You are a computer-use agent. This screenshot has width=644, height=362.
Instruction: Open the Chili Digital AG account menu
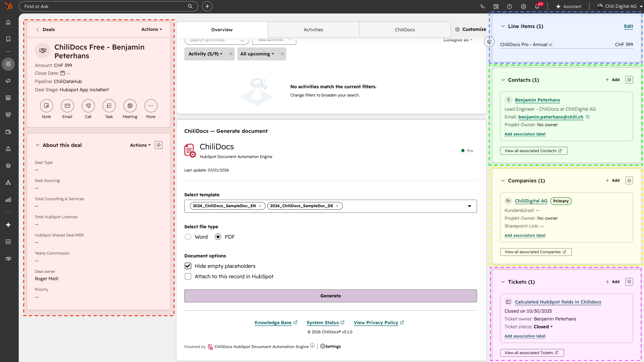pyautogui.click(x=620, y=7)
